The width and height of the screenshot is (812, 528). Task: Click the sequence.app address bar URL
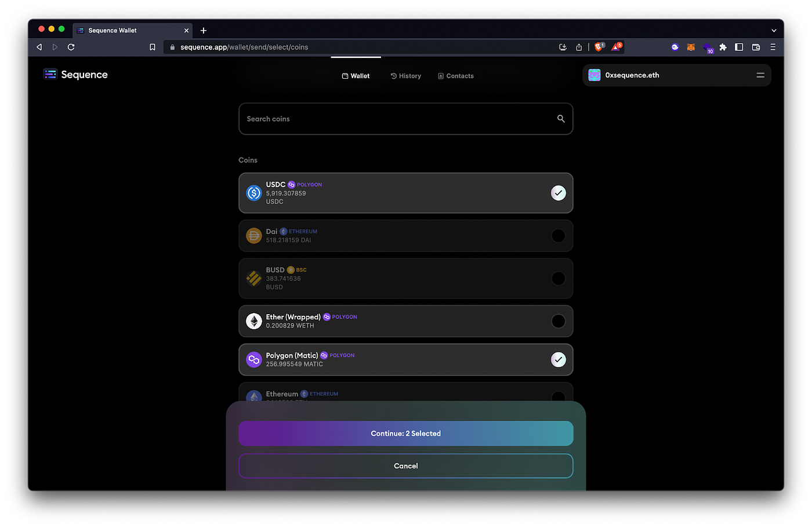click(244, 48)
